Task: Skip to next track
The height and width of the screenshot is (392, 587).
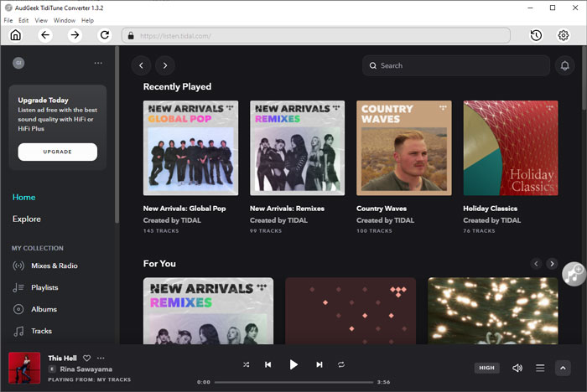Action: coord(319,364)
